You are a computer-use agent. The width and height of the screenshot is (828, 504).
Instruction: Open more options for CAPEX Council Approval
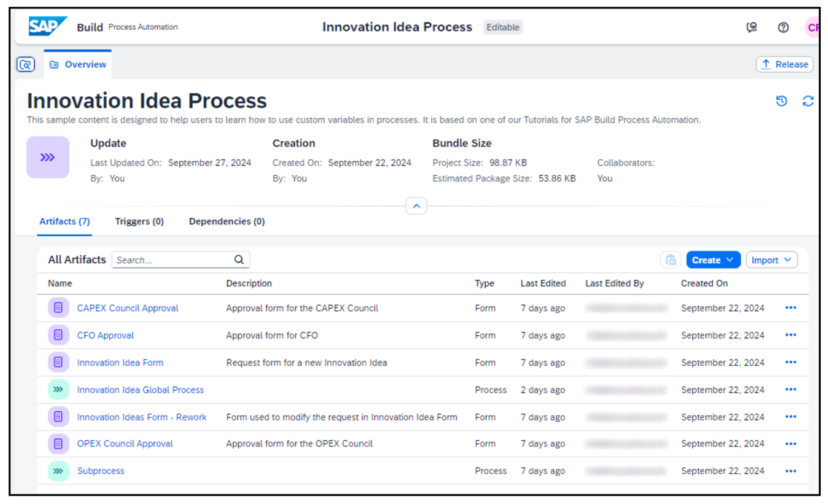[790, 308]
